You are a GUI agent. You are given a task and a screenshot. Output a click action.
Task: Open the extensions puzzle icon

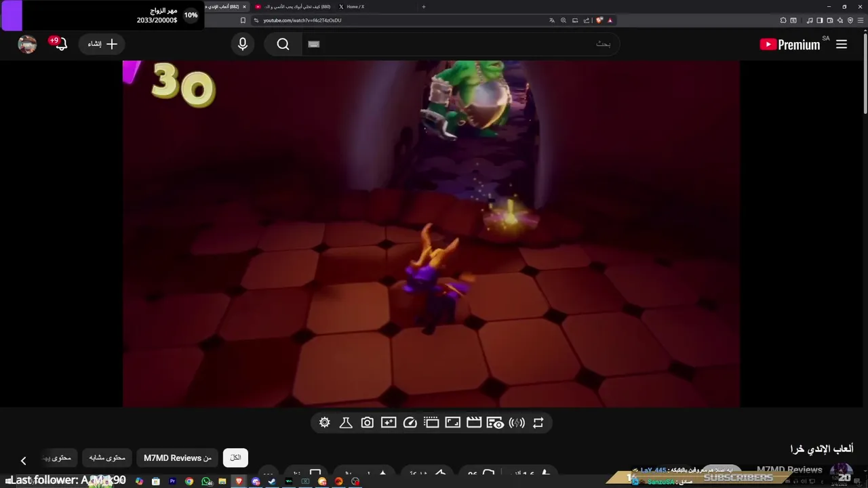(783, 20)
